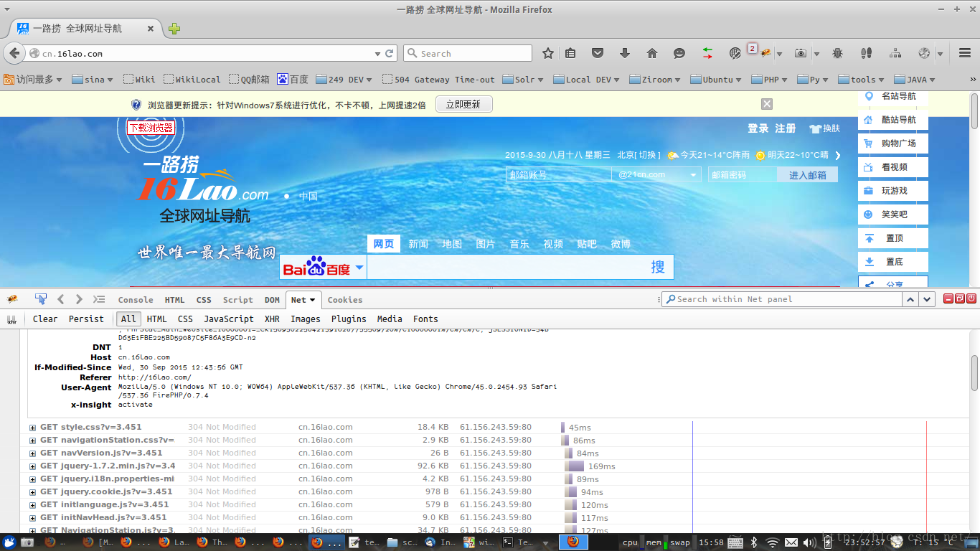Minimize the Firebug panel with the red button
Screen dimensions: 980x551
tap(948, 298)
